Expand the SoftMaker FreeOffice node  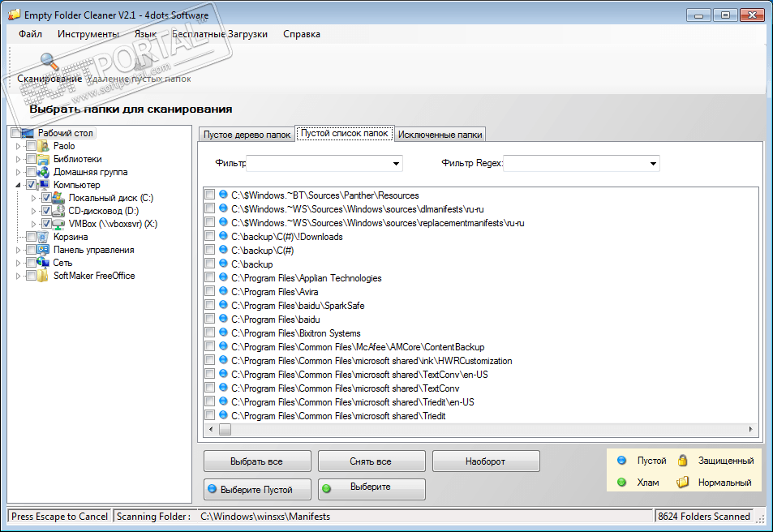18,276
